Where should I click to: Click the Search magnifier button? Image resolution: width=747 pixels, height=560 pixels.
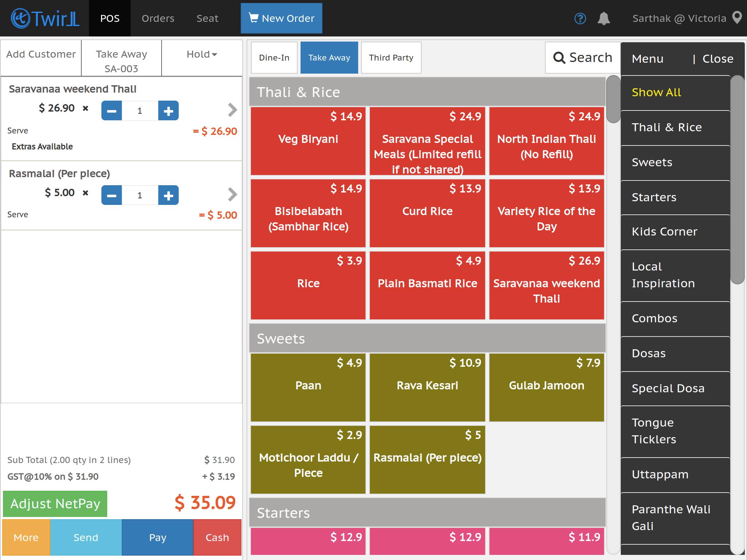[582, 58]
